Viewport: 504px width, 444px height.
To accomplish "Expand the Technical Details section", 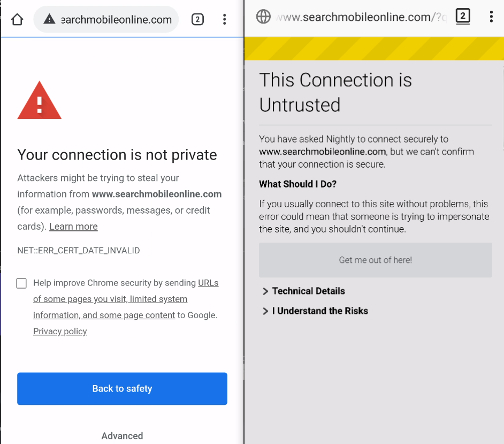I will click(x=308, y=291).
